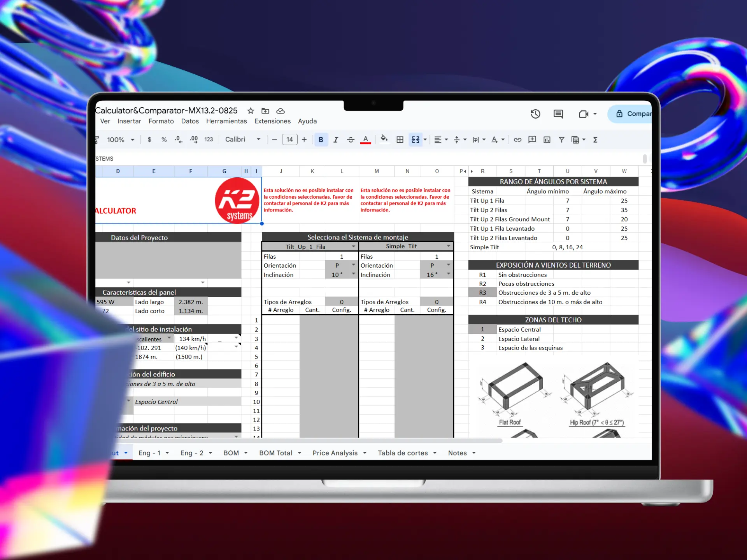Toggle bold formatting in the toolbar

321,139
